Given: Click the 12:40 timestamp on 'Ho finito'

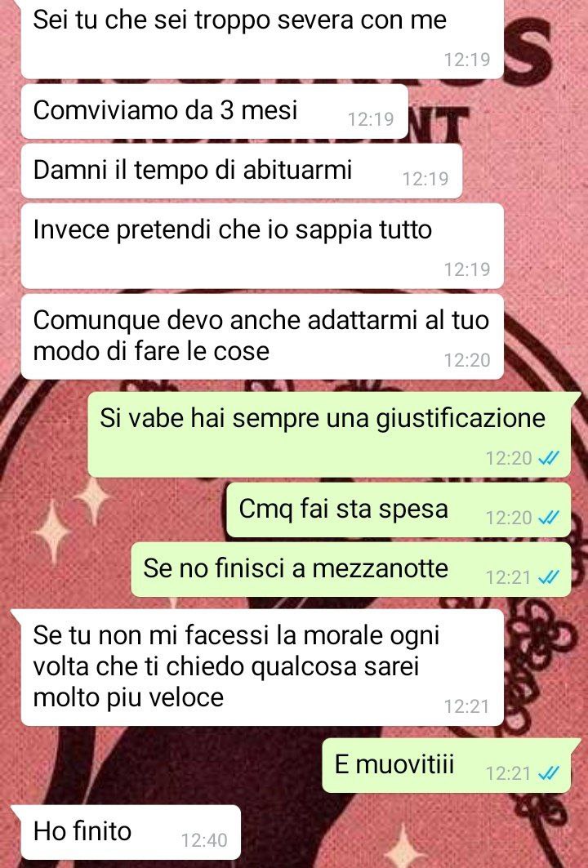Looking at the screenshot, I should click(204, 840).
